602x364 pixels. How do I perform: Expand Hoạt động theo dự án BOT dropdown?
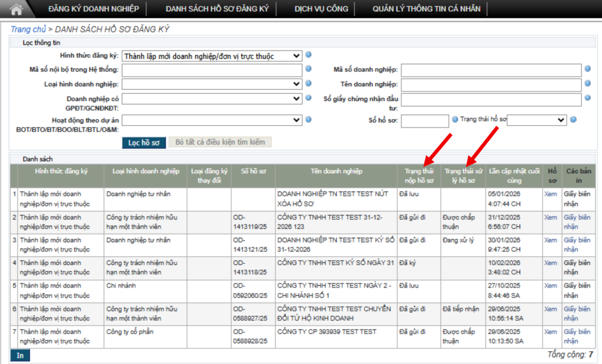[212, 121]
